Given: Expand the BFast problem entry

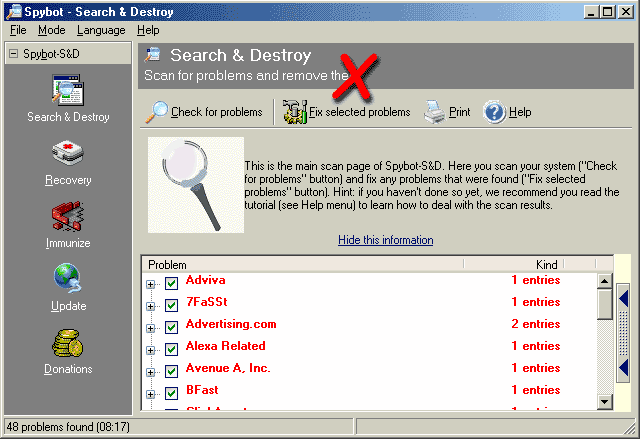Looking at the screenshot, I should coord(152,391).
